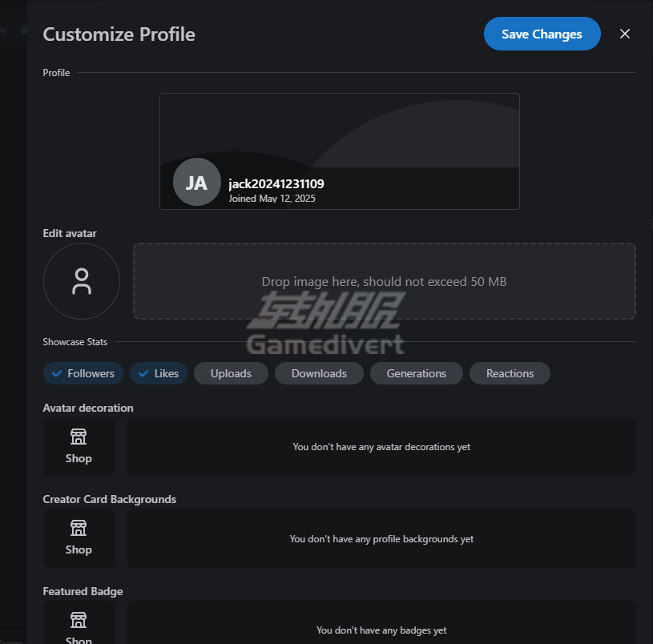This screenshot has width=653, height=644.
Task: Disable the Likes showcase stat
Action: (x=159, y=373)
